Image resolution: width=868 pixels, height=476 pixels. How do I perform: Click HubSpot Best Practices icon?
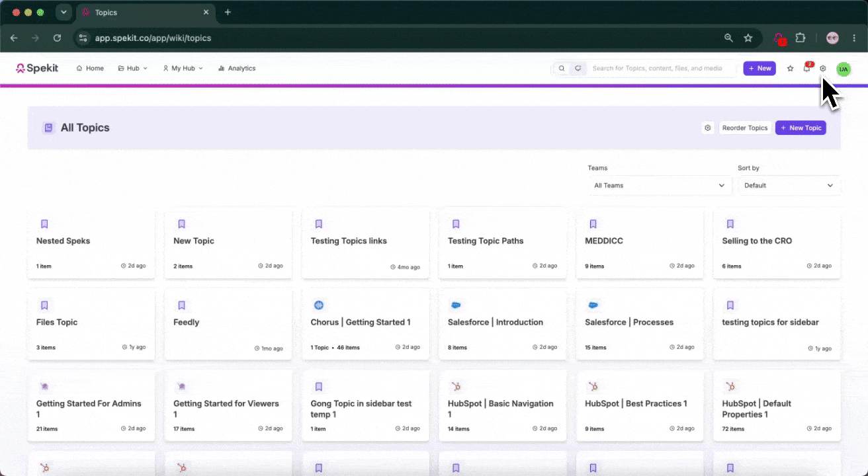click(x=593, y=387)
